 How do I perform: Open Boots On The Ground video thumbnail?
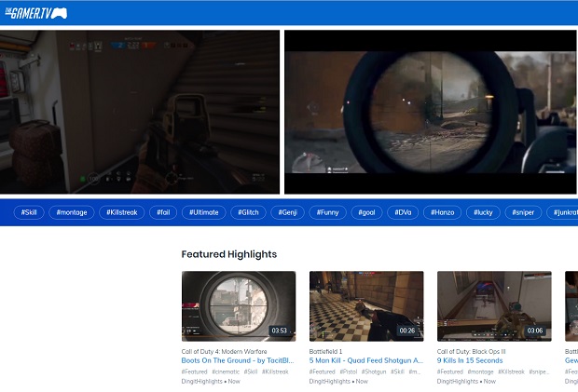(239, 306)
